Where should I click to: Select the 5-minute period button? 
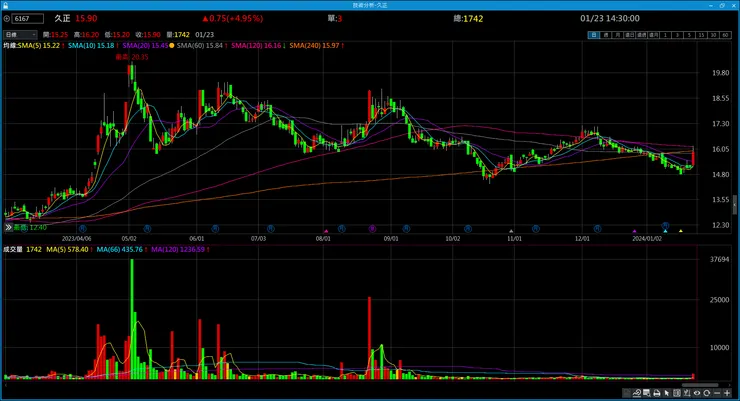689,35
